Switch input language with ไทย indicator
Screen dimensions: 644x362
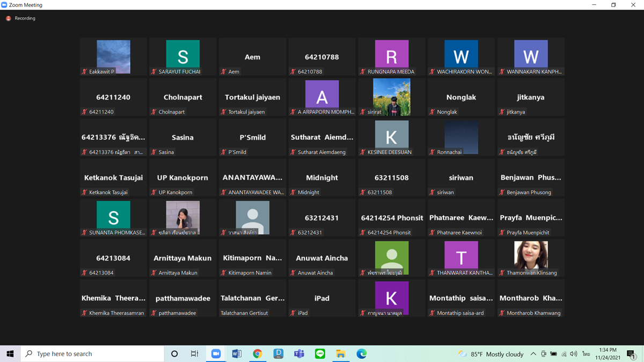point(586,354)
